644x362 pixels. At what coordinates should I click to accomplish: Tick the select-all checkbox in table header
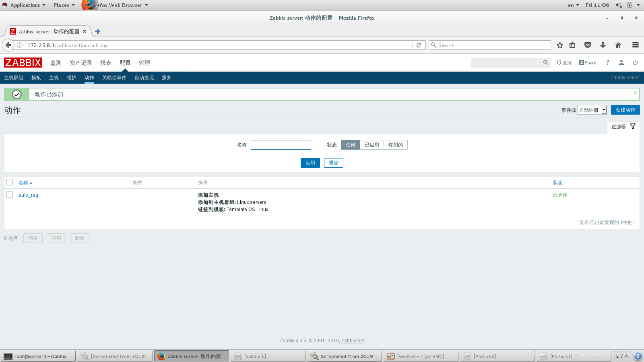[10, 182]
